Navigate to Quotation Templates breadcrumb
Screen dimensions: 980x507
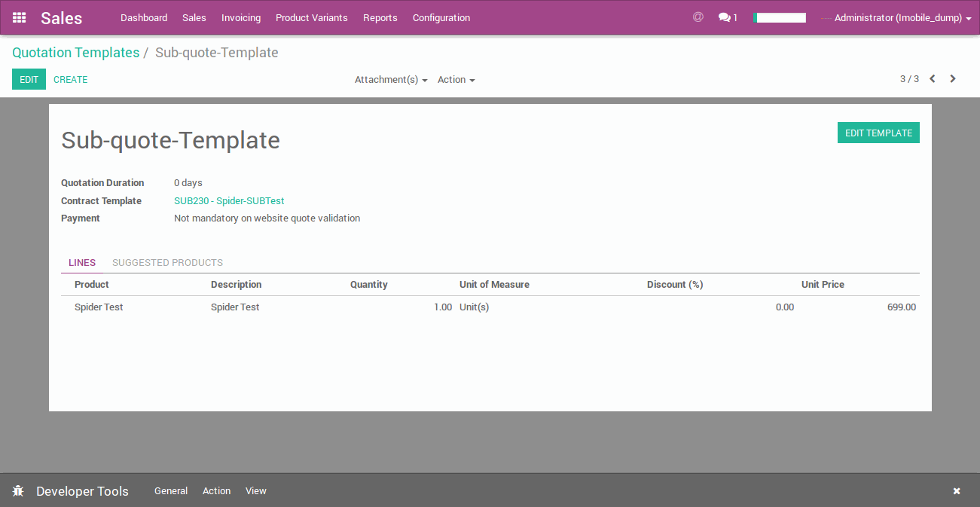pyautogui.click(x=75, y=53)
